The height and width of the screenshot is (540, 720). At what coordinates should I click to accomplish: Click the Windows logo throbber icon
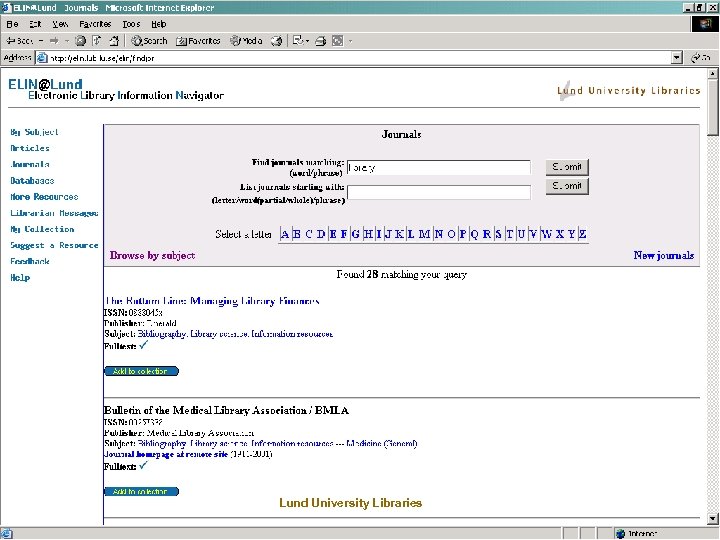705,24
